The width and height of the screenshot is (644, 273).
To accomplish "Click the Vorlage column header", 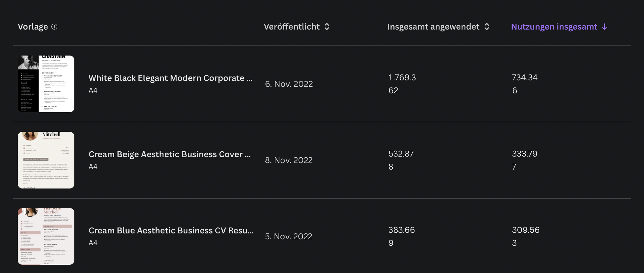I will pyautogui.click(x=33, y=27).
